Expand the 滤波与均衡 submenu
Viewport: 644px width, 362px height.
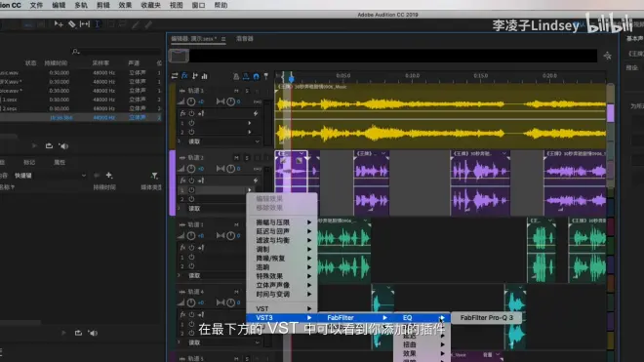pyautogui.click(x=282, y=240)
